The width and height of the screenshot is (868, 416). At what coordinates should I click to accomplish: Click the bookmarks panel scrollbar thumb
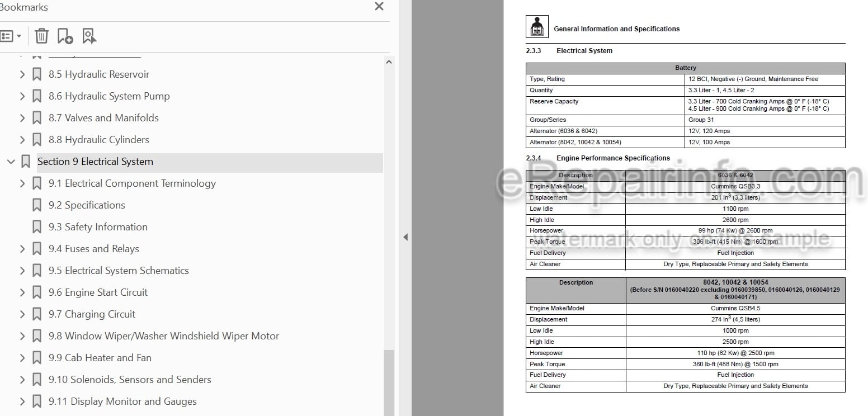tap(389, 382)
